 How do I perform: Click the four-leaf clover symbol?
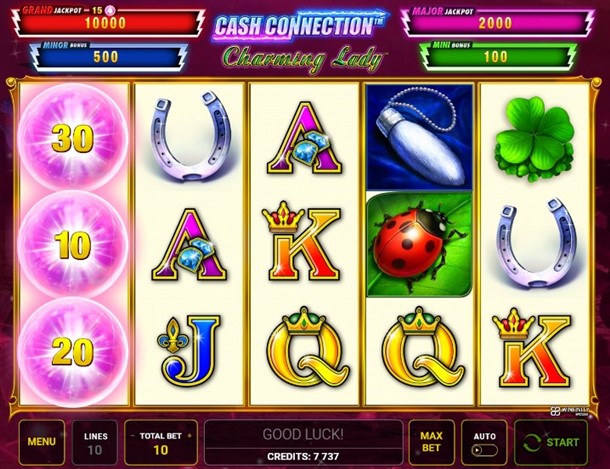(x=534, y=139)
